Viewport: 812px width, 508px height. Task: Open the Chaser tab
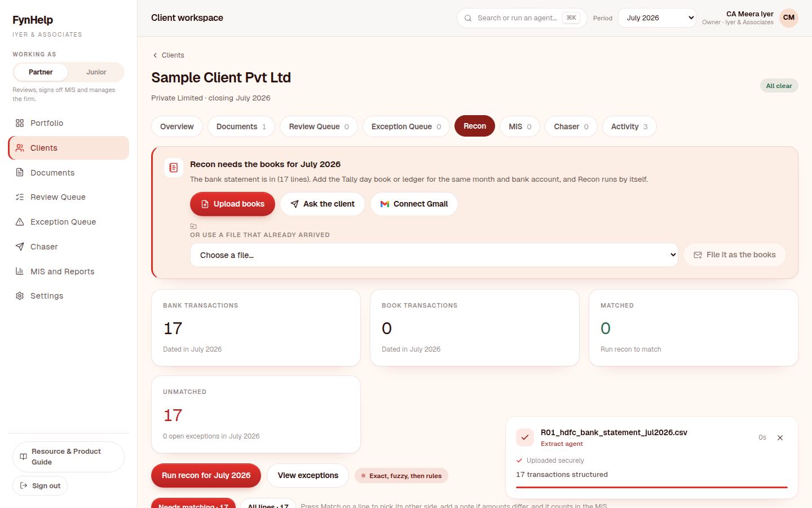coord(571,126)
